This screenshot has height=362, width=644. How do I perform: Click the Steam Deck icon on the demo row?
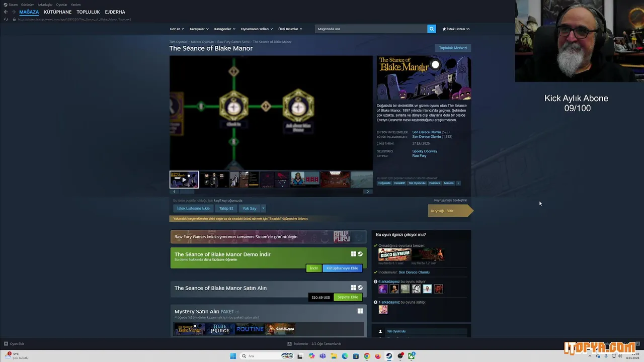(x=360, y=254)
